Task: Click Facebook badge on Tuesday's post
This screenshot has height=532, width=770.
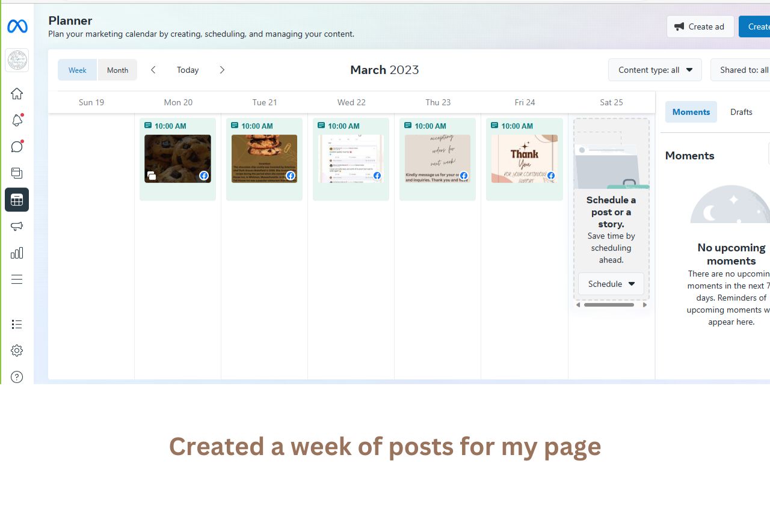Action: (x=291, y=176)
